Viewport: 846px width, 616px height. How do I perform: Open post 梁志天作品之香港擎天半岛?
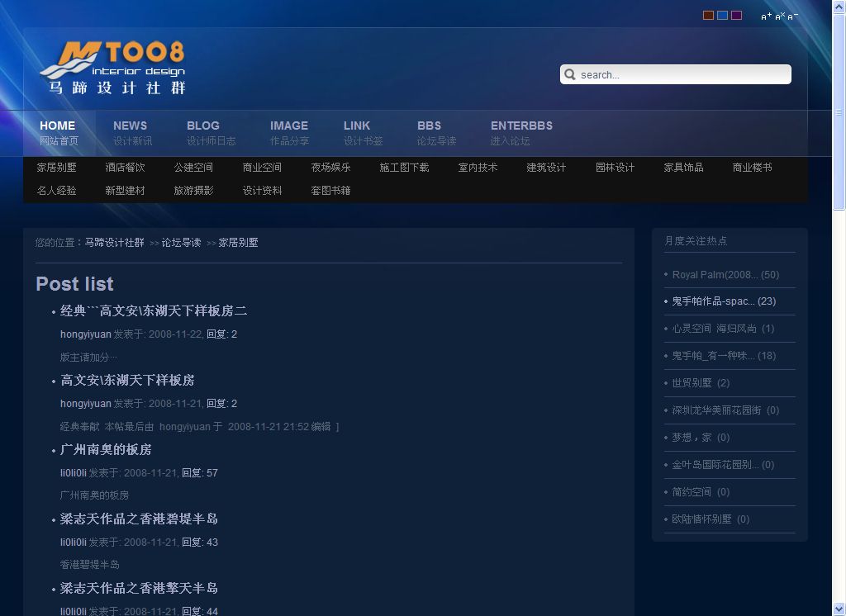click(x=139, y=589)
